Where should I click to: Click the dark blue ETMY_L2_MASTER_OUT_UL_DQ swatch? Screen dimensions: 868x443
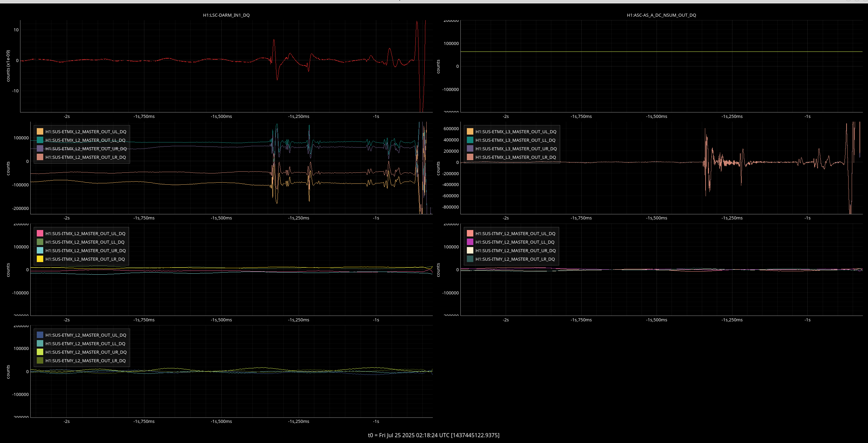40,335
